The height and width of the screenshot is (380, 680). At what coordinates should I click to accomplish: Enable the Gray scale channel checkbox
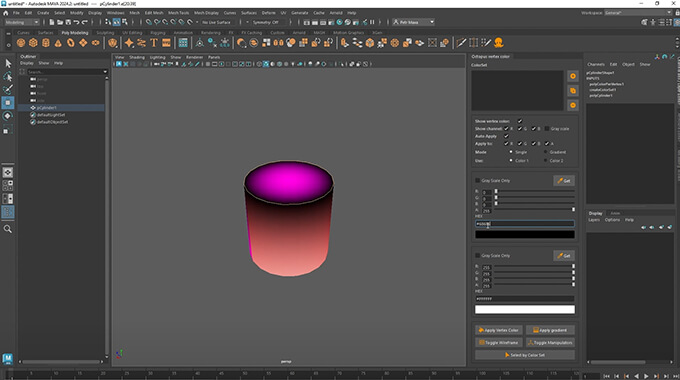click(x=547, y=128)
